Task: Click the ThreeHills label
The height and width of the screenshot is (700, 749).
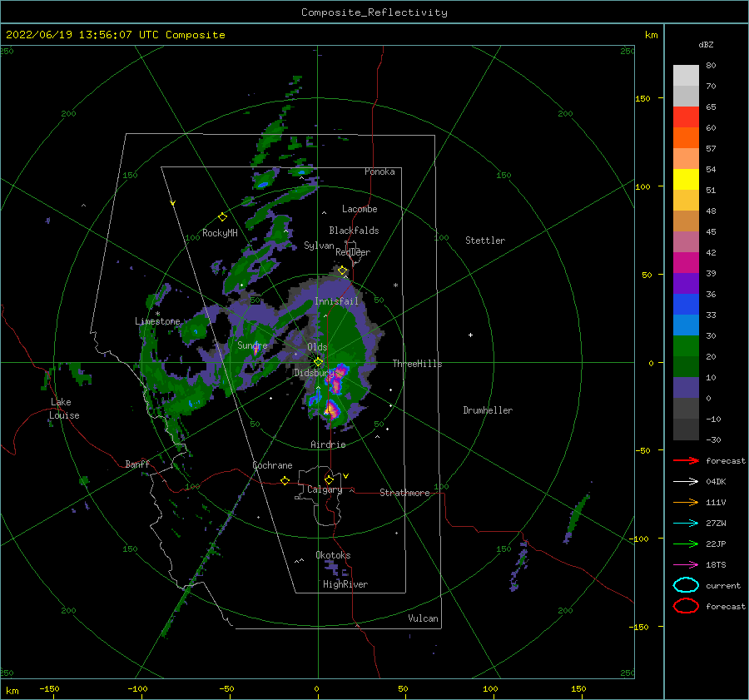Action: 417,364
